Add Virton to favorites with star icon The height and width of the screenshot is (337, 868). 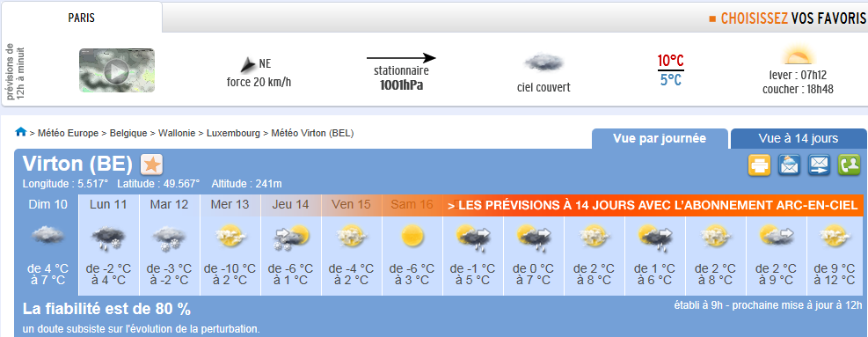coord(151,165)
